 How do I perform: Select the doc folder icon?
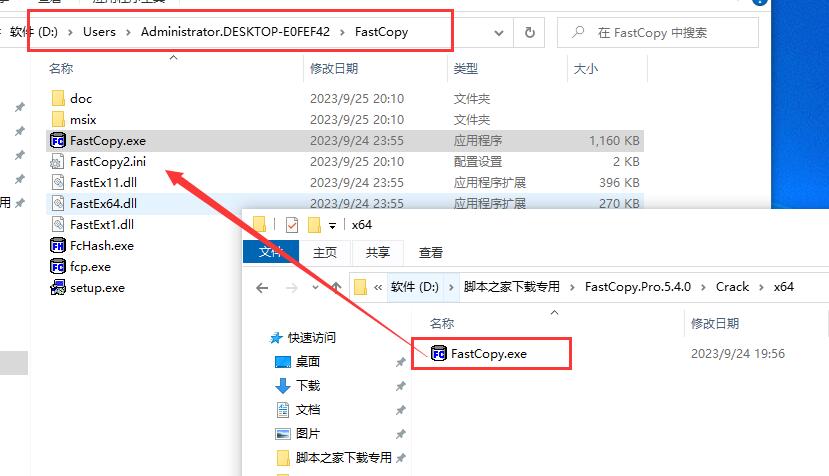[x=58, y=98]
